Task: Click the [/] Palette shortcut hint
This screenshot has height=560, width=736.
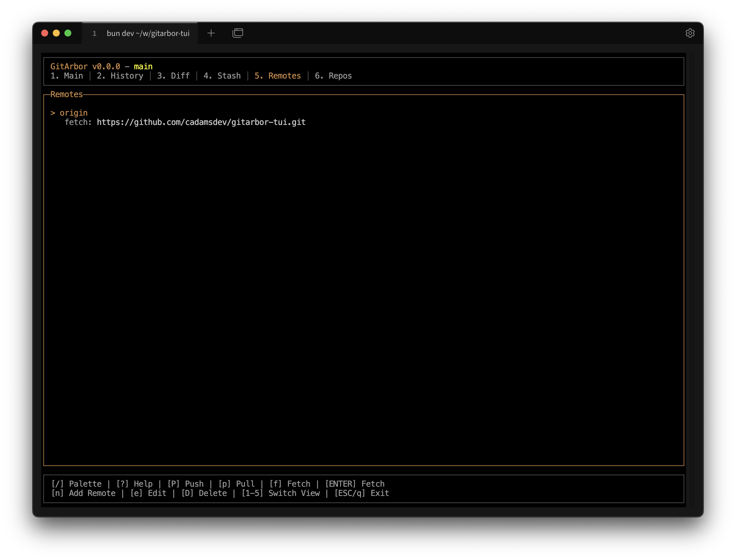Action: point(76,484)
